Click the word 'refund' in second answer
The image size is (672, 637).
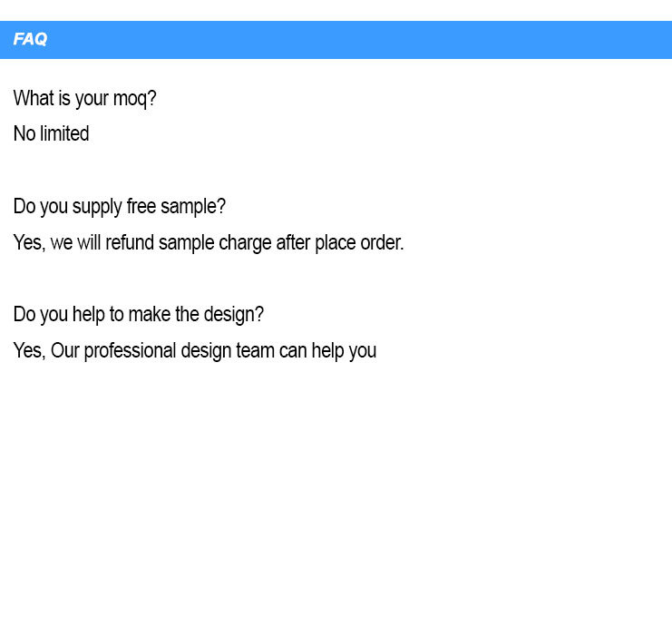coord(130,242)
